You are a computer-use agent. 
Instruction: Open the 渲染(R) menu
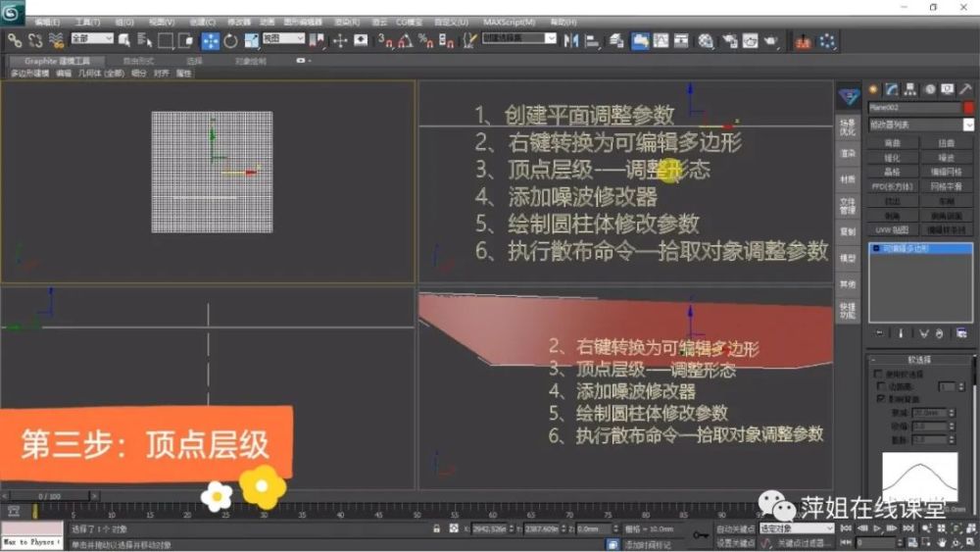pyautogui.click(x=347, y=22)
